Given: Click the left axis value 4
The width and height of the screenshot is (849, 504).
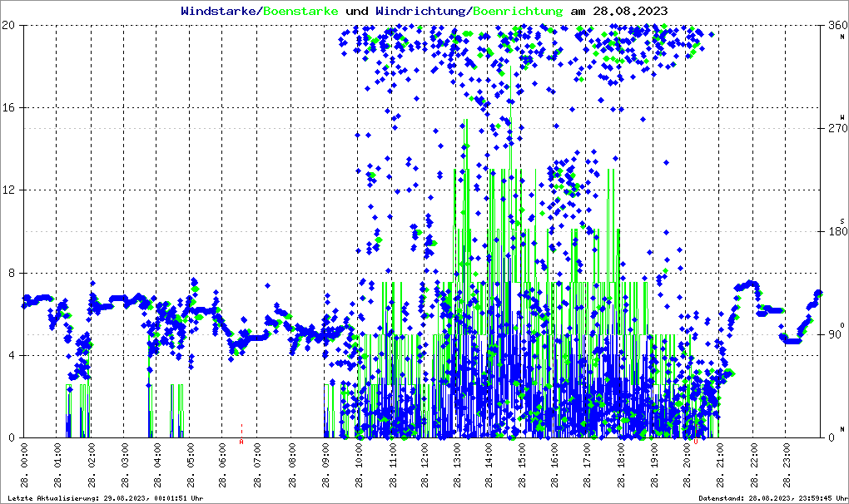Looking at the screenshot, I should click(x=11, y=355).
